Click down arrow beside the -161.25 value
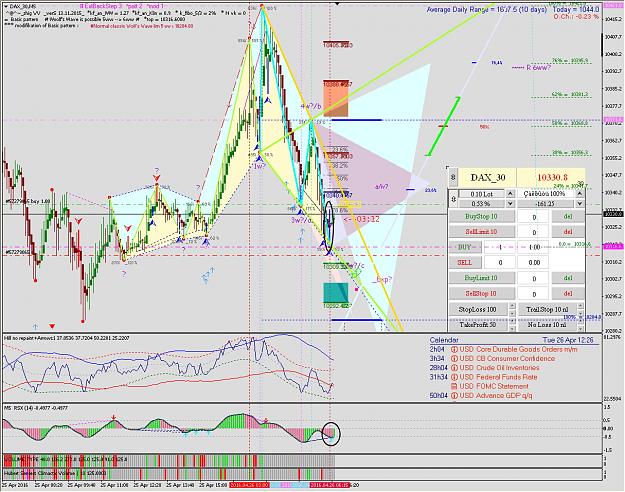The height and width of the screenshot is (492, 625). [x=580, y=204]
